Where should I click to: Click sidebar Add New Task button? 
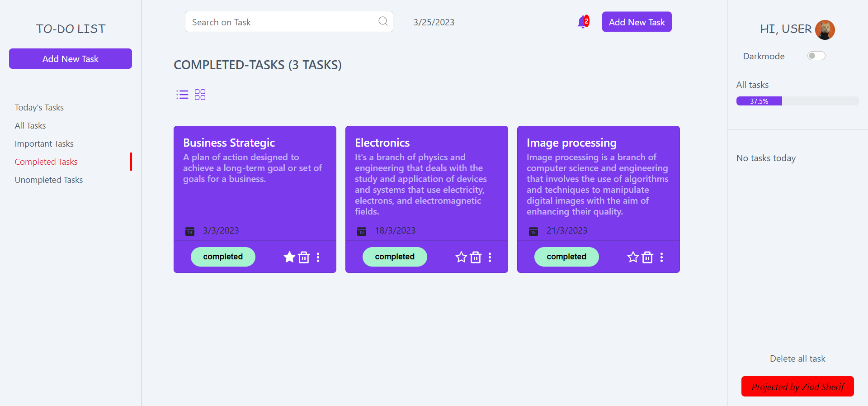[71, 59]
